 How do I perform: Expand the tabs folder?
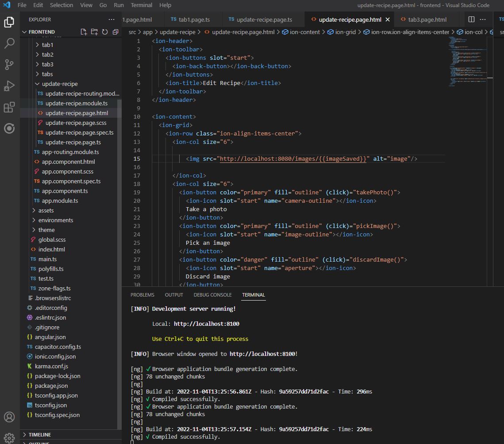[50, 74]
